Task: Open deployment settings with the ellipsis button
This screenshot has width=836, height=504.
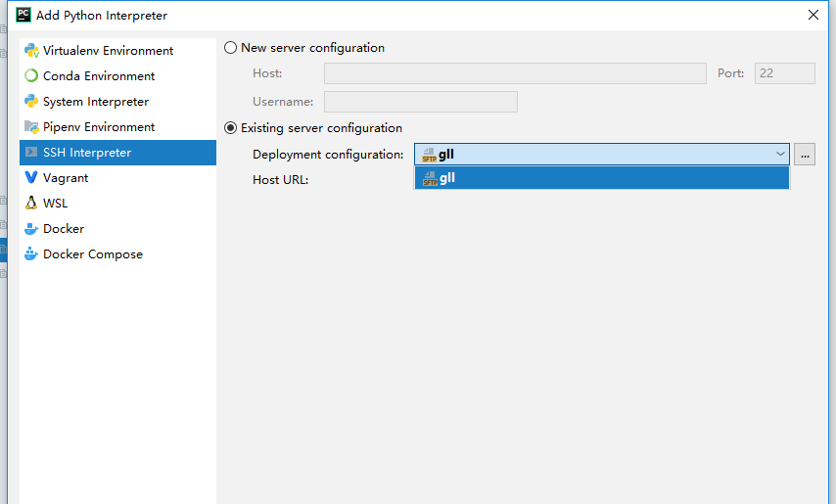Action: [x=805, y=155]
